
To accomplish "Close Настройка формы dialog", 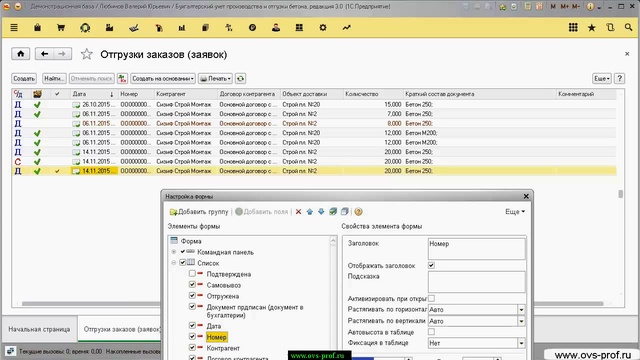I will 526,196.
